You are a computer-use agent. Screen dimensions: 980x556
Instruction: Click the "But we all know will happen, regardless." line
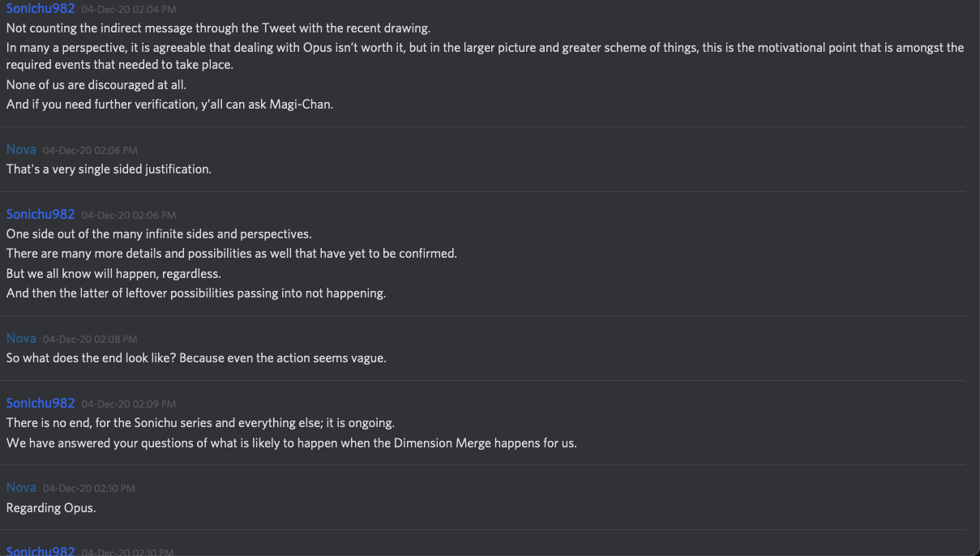click(x=113, y=273)
